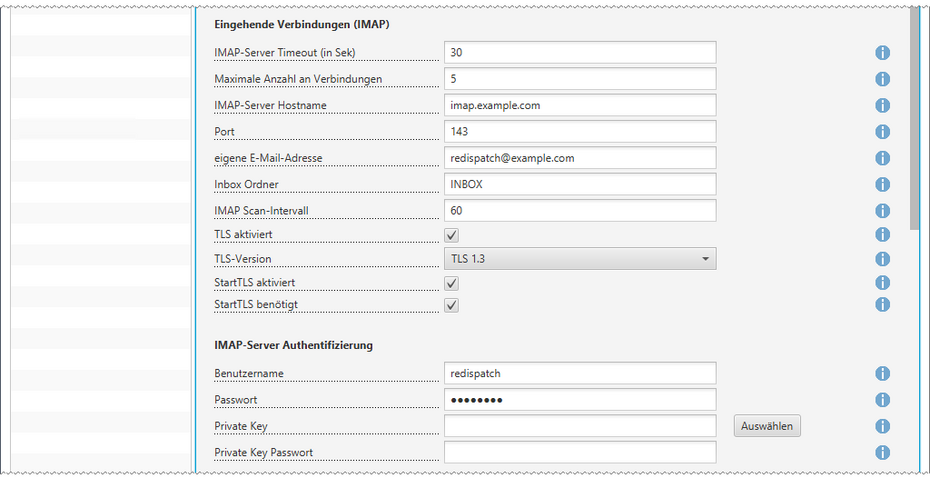Screen dimensions: 930x478
Task: Show info for TLS aktiviert row
Action: (x=883, y=235)
